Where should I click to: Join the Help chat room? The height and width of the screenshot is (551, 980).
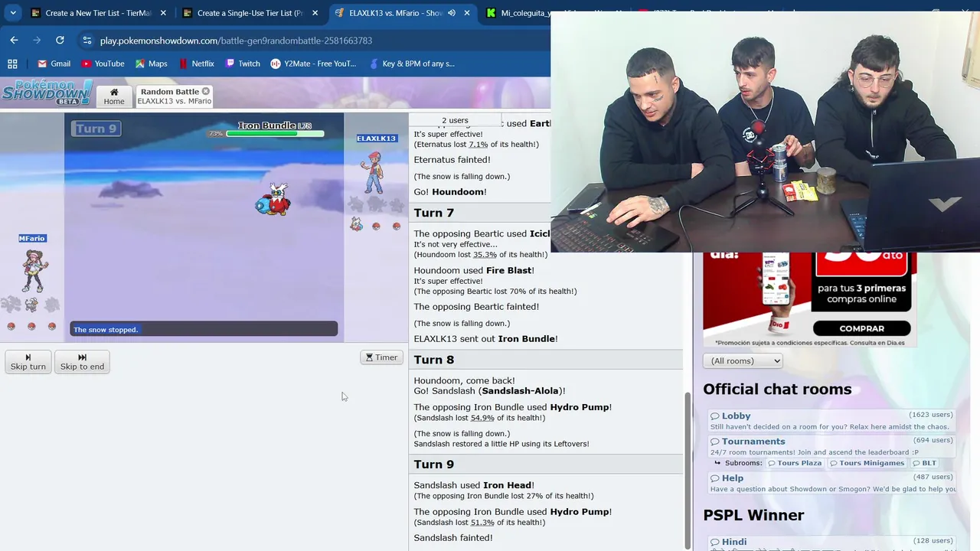pyautogui.click(x=831, y=483)
